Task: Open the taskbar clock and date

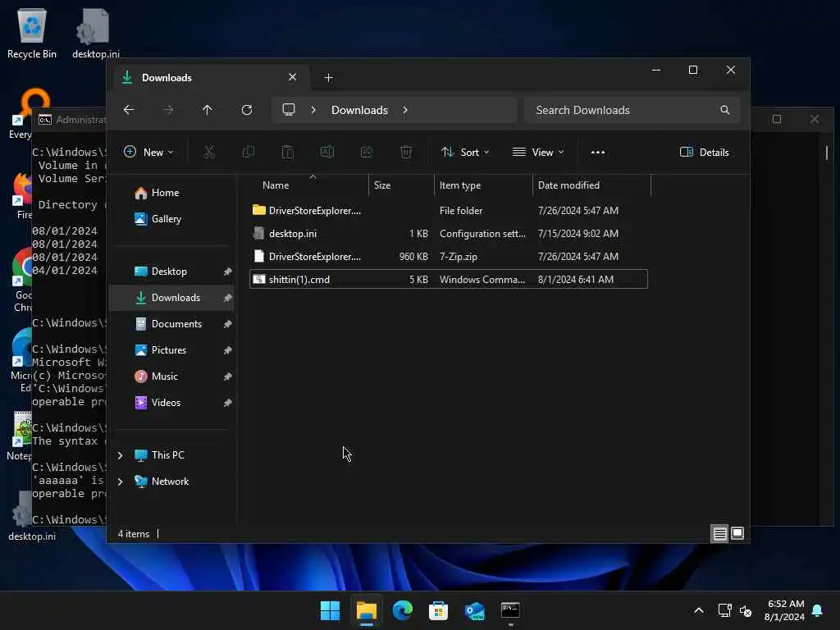Action: point(785,610)
